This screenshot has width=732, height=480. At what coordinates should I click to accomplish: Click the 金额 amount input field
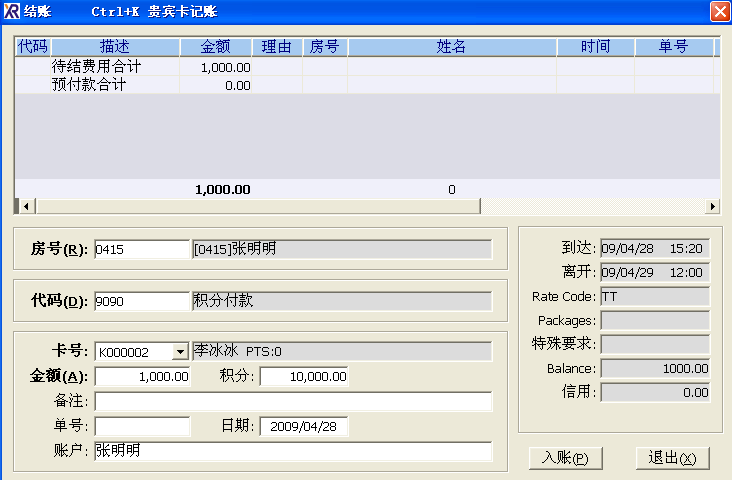[142, 376]
